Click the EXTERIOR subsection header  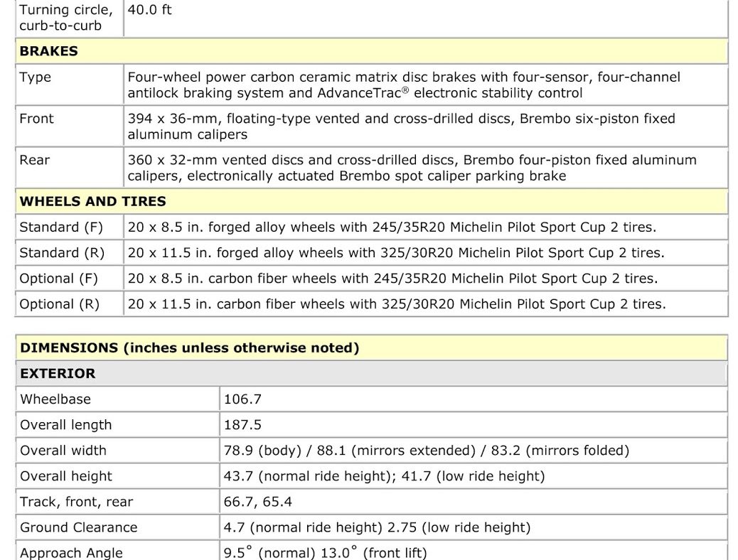coord(372,374)
